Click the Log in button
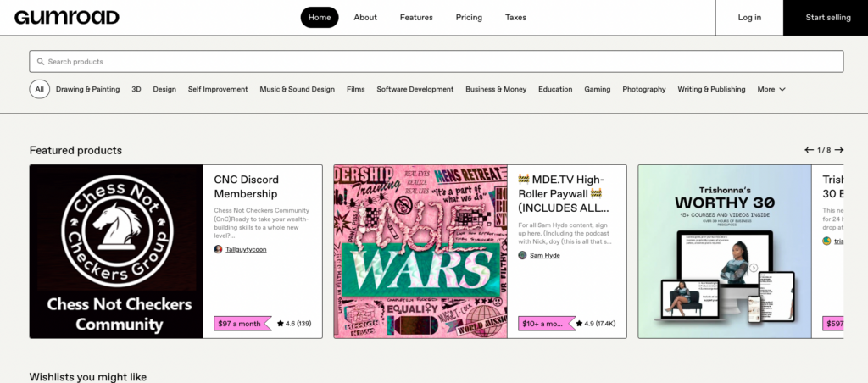 click(x=749, y=17)
